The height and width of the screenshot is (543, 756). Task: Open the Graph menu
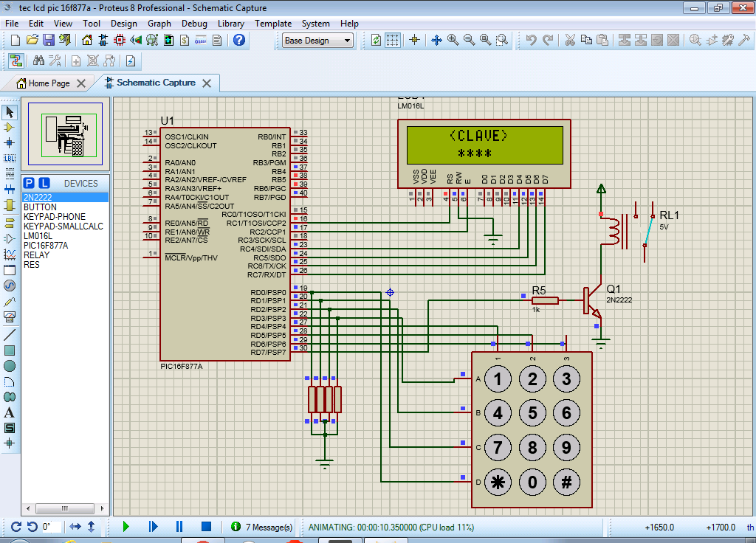[x=159, y=24]
